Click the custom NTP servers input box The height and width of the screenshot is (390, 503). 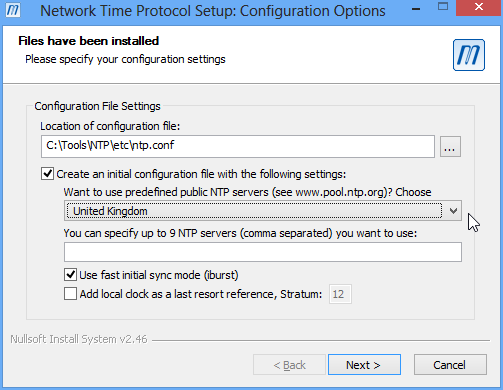tap(263, 252)
